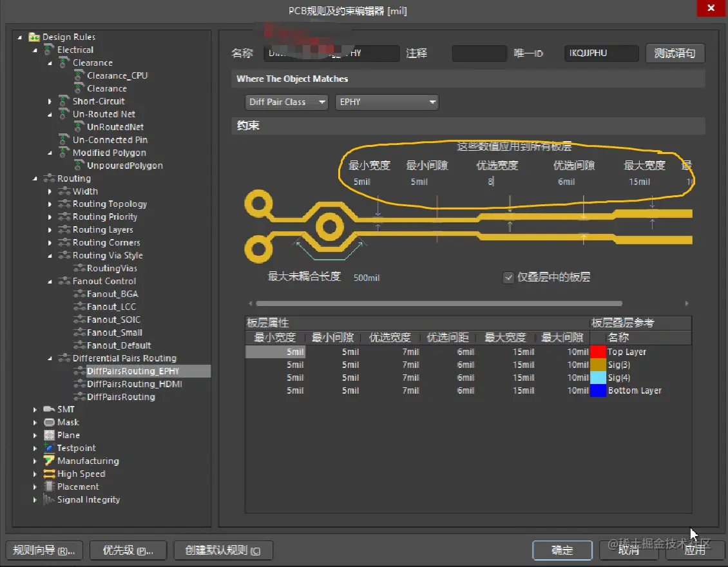Click the High Speed category icon

(x=49, y=474)
